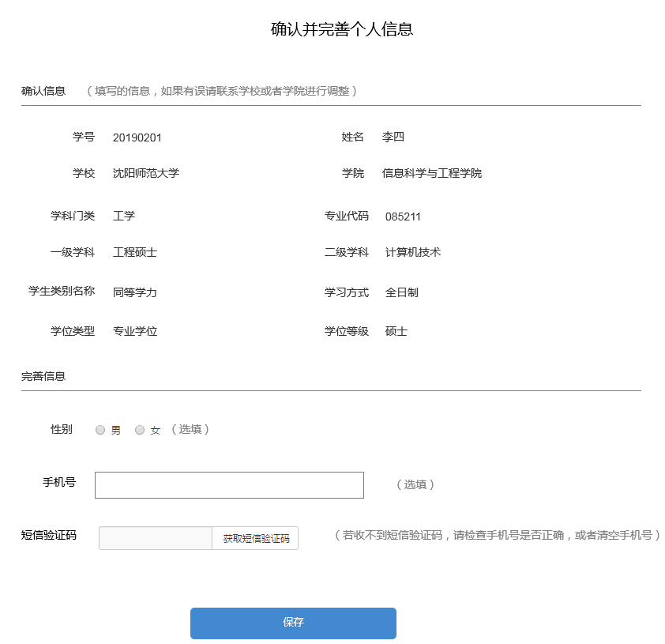Click the 二级学科 label
The height and width of the screenshot is (644, 665).
(x=347, y=252)
